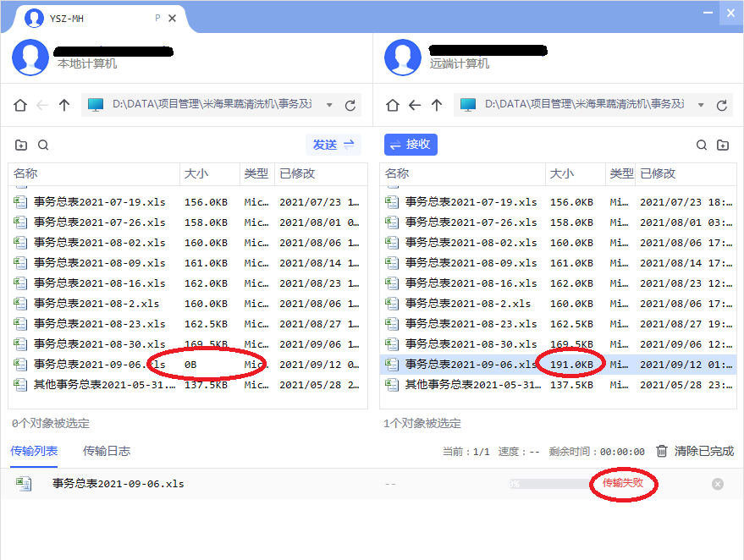744x560 pixels.
Task: Remove failed transfer with X icon
Action: coord(718,484)
